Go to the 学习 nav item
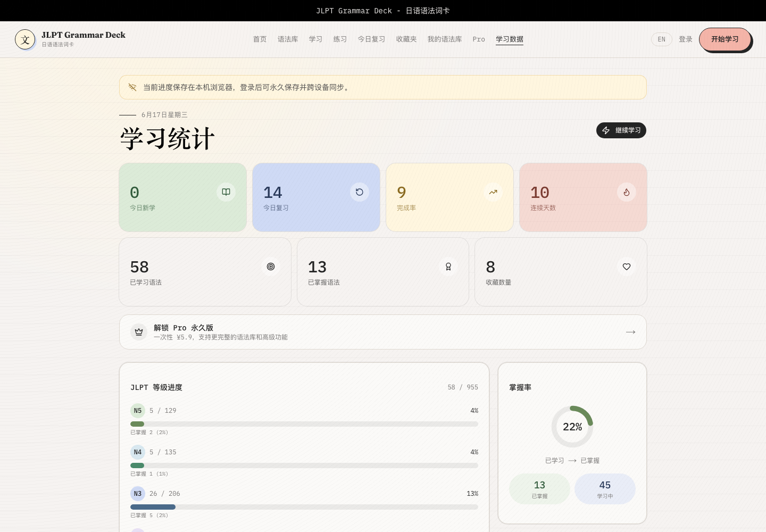This screenshot has height=532, width=766. [315, 39]
